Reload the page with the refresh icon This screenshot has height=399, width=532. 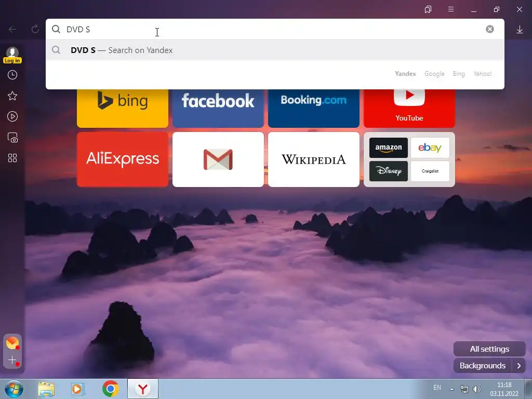coord(35,29)
